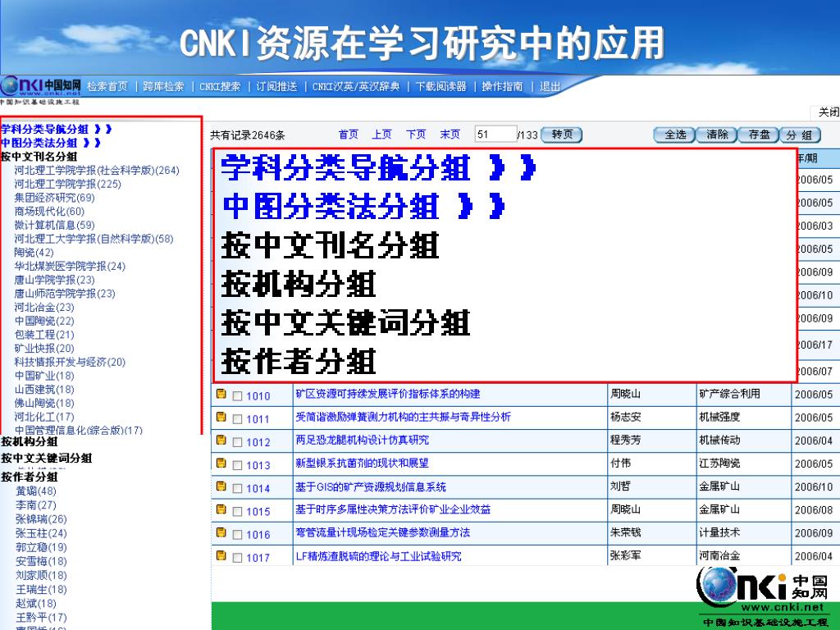Viewport: 840px width, 630px height.
Task: Open 跨库检索 in the navigation bar
Action: (x=163, y=87)
